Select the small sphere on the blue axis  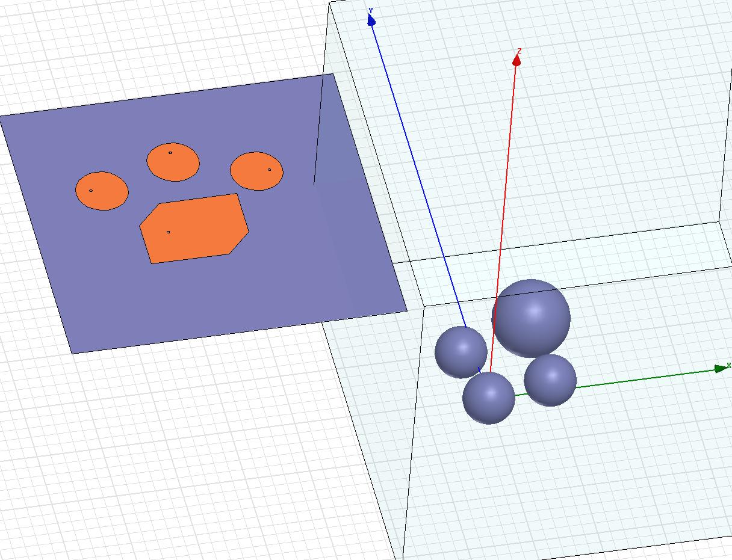pos(461,352)
